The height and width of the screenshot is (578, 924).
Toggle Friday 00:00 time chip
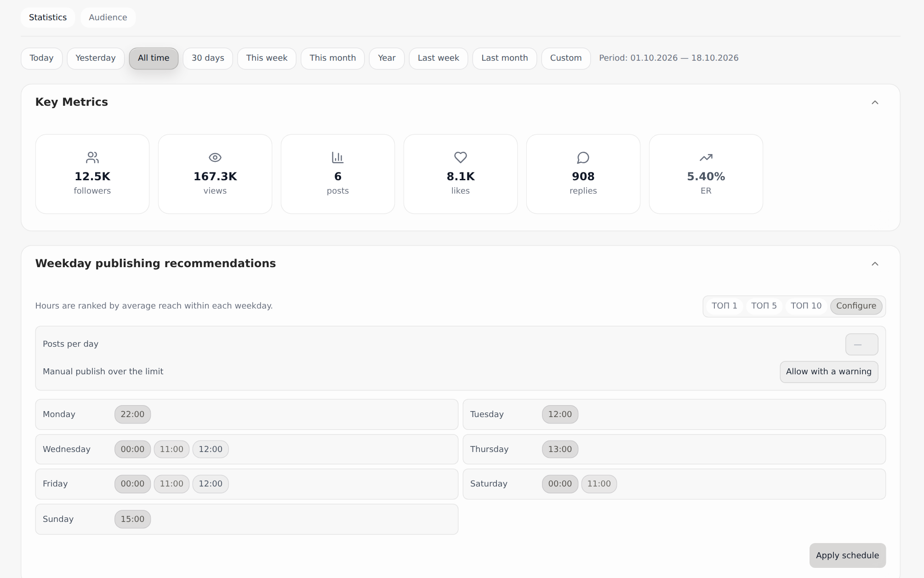pos(132,484)
